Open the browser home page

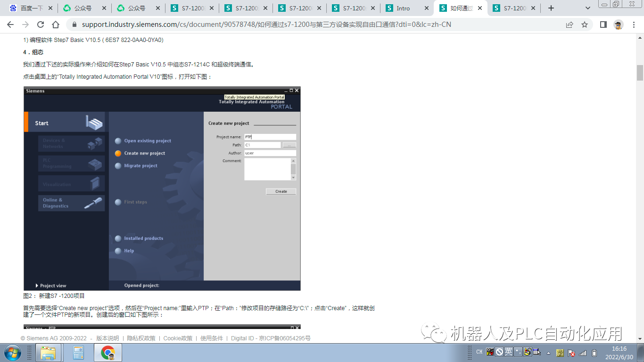coord(56,25)
